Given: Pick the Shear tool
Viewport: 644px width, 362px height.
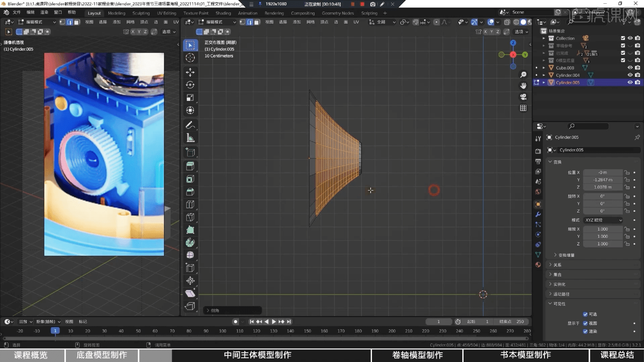Looking at the screenshot, I should click(x=190, y=294).
